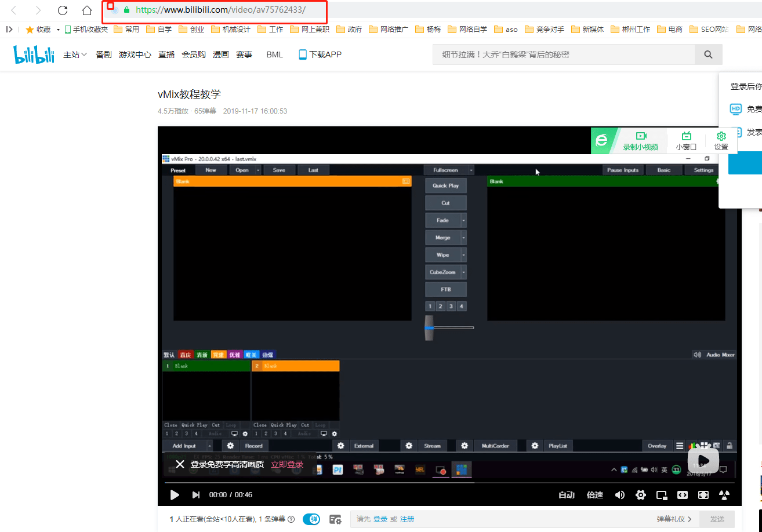Open the 电商 bookmark folder
This screenshot has width=762, height=532.
(x=669, y=29)
